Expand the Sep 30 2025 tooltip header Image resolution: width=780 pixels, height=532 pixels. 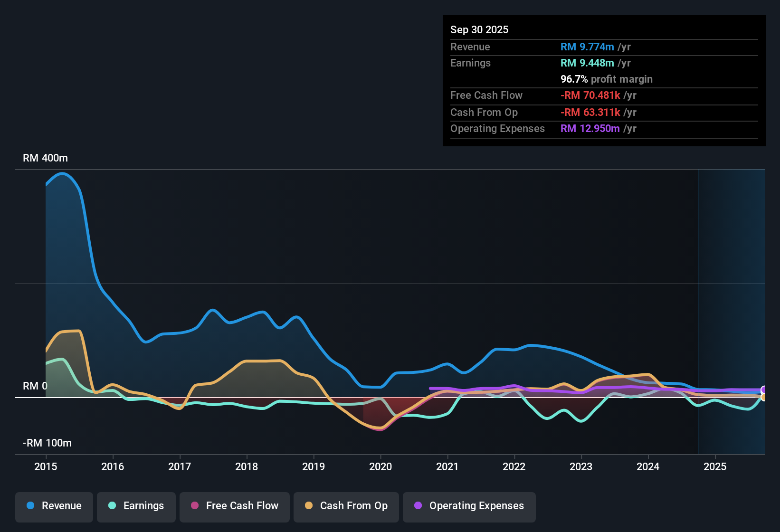[x=479, y=29]
